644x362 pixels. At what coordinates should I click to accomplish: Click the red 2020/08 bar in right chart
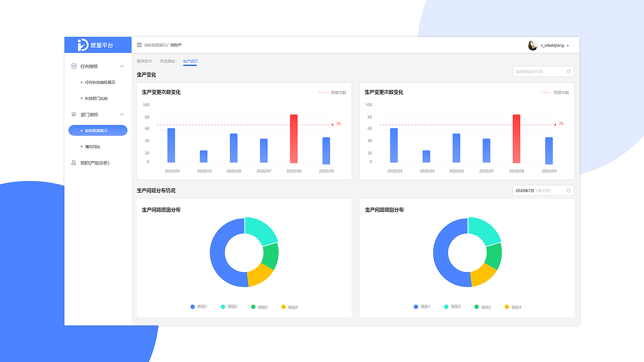516,139
